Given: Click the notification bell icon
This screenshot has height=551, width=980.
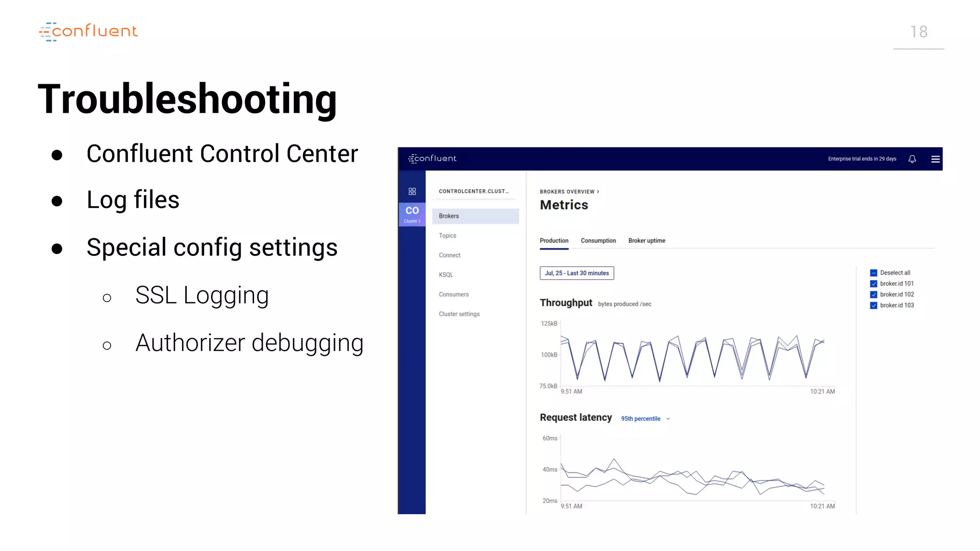Looking at the screenshot, I should click(x=912, y=159).
